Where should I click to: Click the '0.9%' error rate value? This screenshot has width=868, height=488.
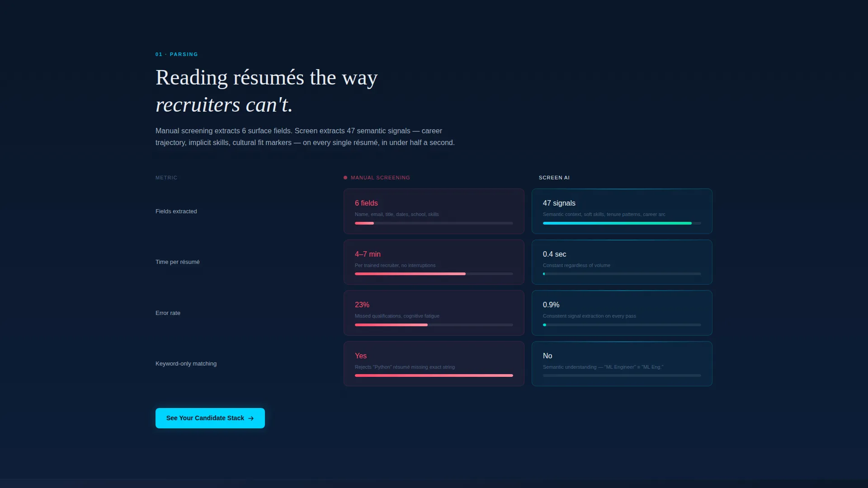[551, 305]
